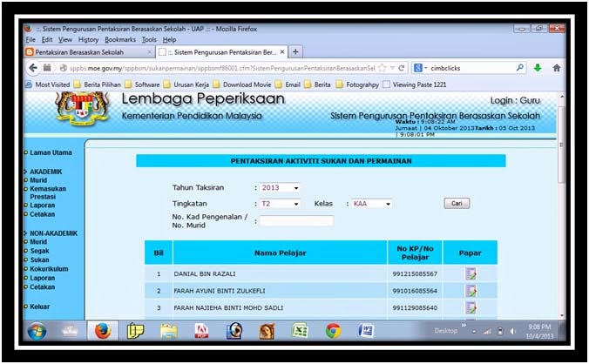Image resolution: width=589 pixels, height=364 pixels.
Task: Open Sticky Notes from the taskbar
Action: coord(135,331)
